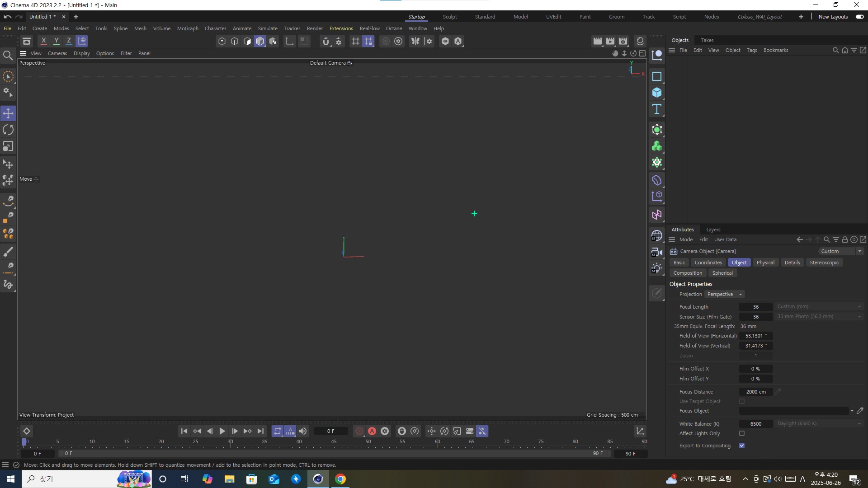This screenshot has width=868, height=488.
Task: Click Record Active Objects keyframe button
Action: (359, 432)
